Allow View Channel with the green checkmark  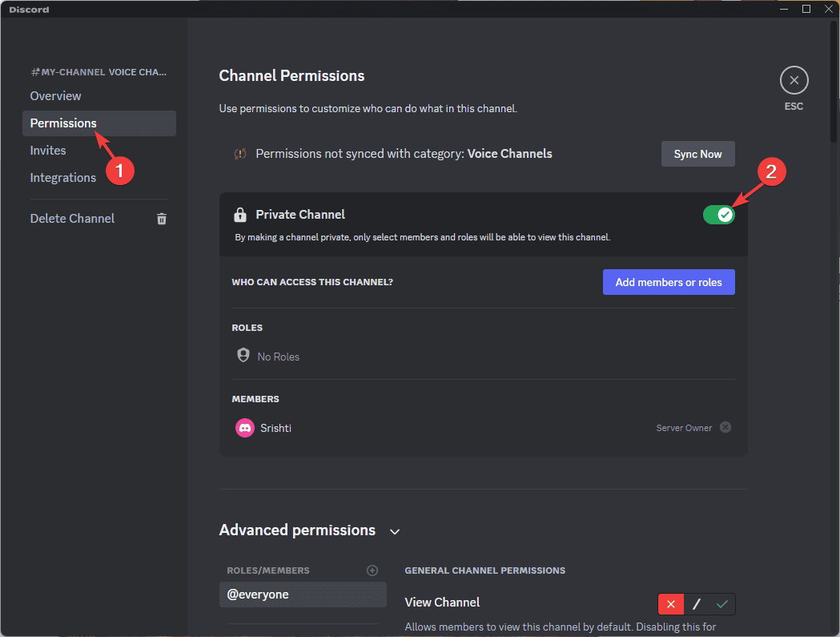[721, 603]
